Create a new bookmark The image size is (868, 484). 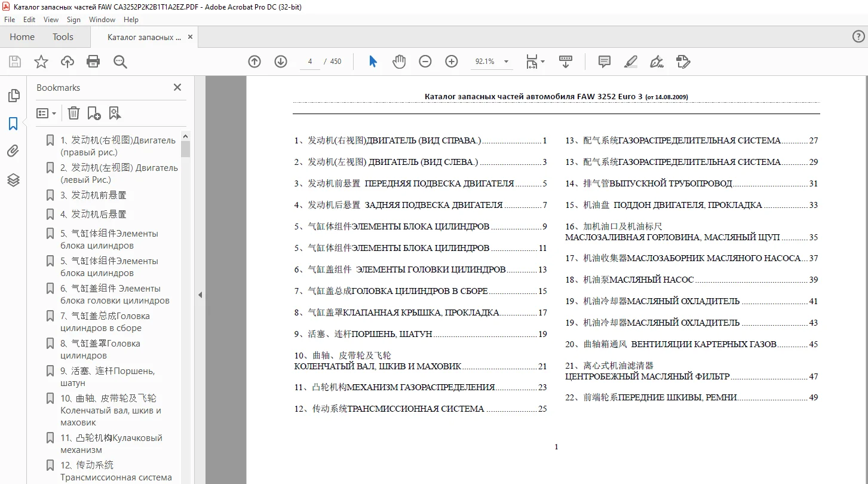(94, 113)
